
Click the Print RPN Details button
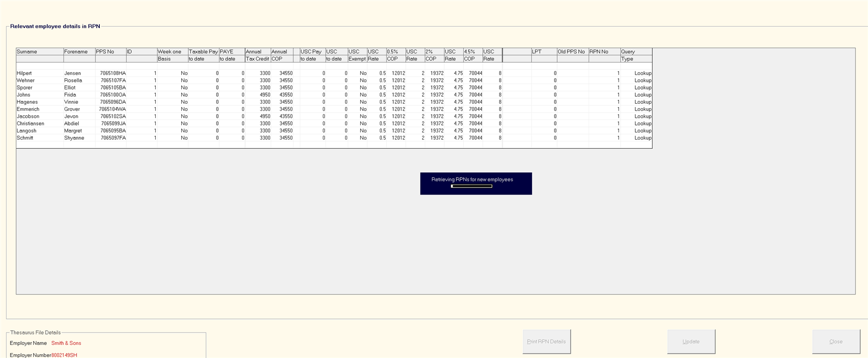pyautogui.click(x=546, y=342)
